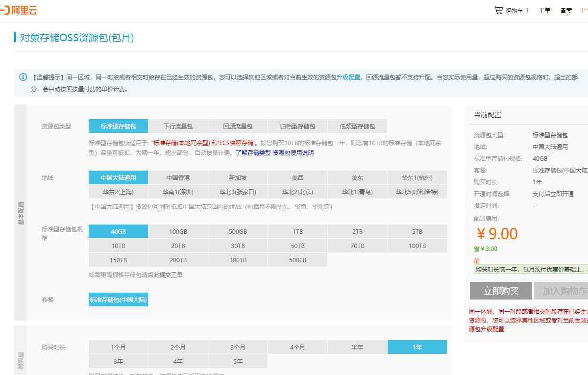Pick the 新加坡 region
Viewport: 588px width, 375px height.
tap(238, 177)
